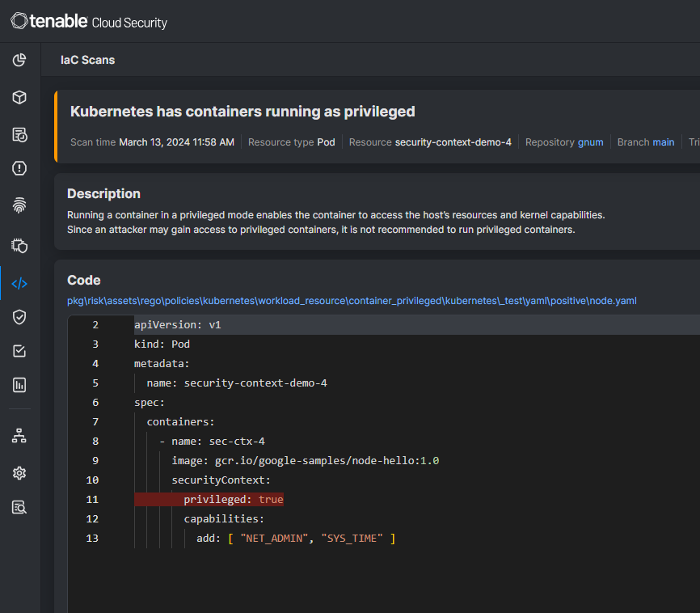Click the Resource type Pod value
This screenshot has height=613, width=700.
coord(326,142)
